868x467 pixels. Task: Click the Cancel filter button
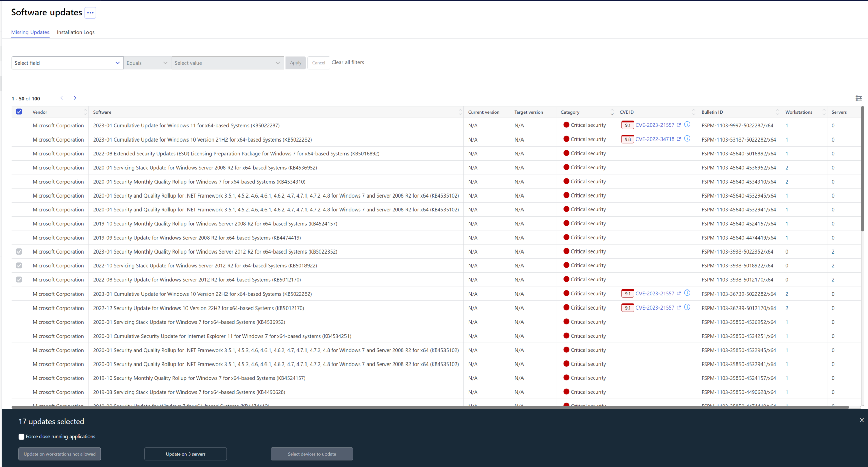click(319, 63)
